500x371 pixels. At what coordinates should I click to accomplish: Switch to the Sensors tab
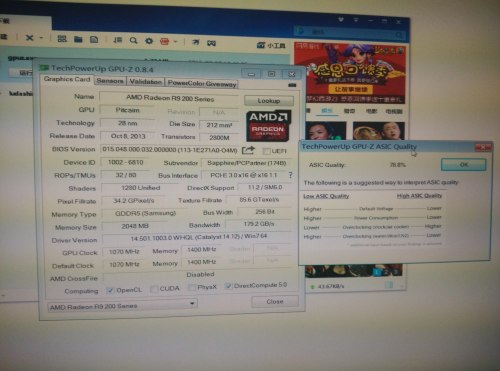[x=110, y=81]
